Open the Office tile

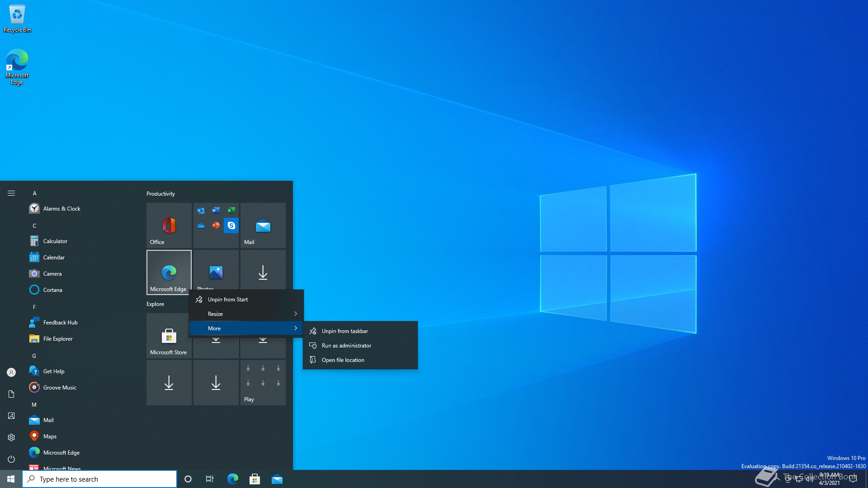pos(169,225)
